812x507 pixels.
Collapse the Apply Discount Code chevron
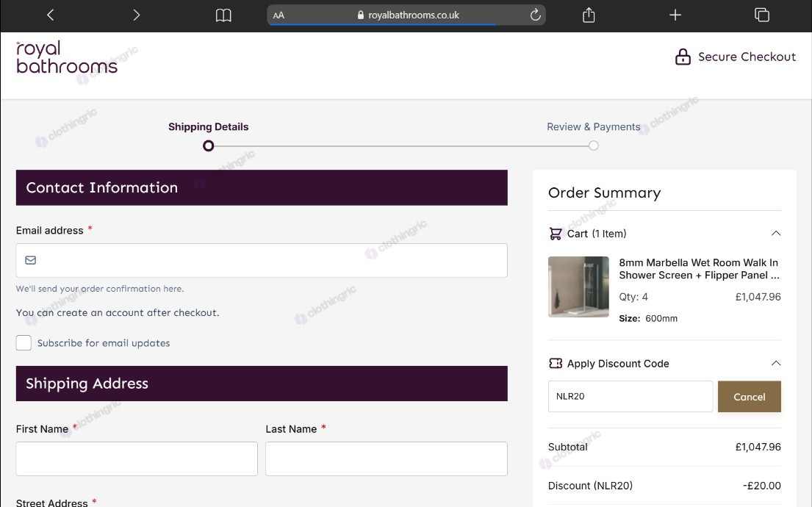coord(776,363)
